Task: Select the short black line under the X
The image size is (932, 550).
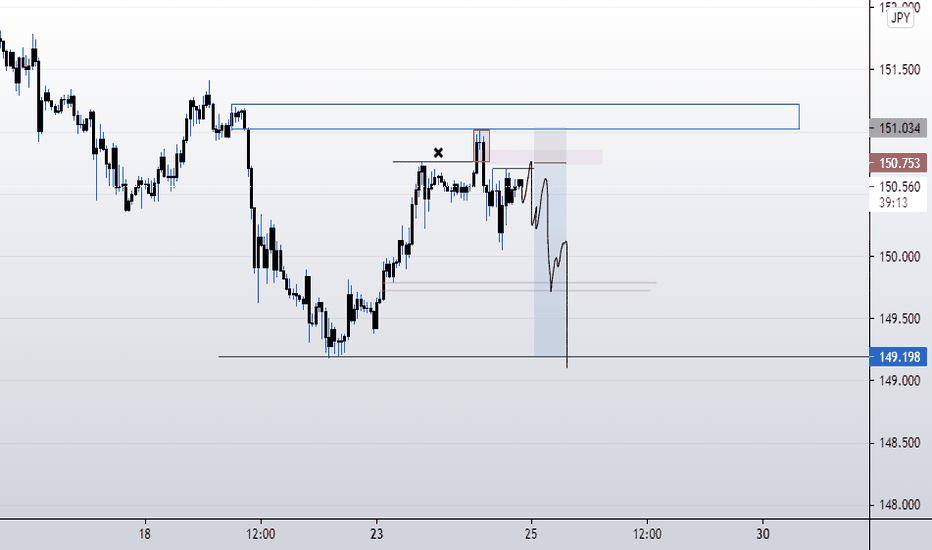Action: [433, 161]
